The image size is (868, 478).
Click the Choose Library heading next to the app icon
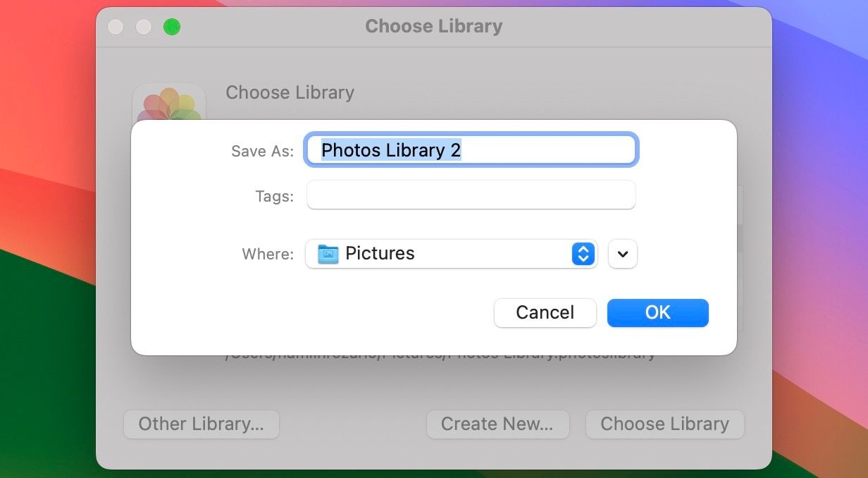tap(290, 92)
